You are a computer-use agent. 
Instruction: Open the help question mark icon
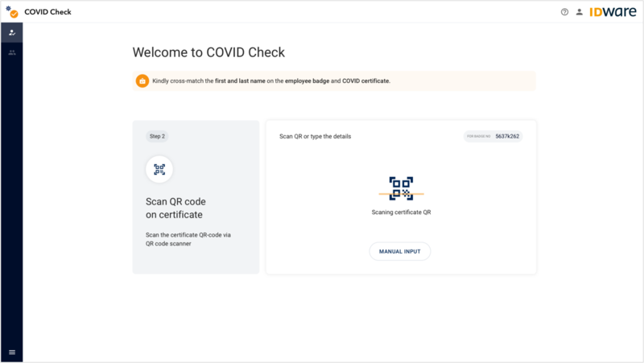click(565, 12)
